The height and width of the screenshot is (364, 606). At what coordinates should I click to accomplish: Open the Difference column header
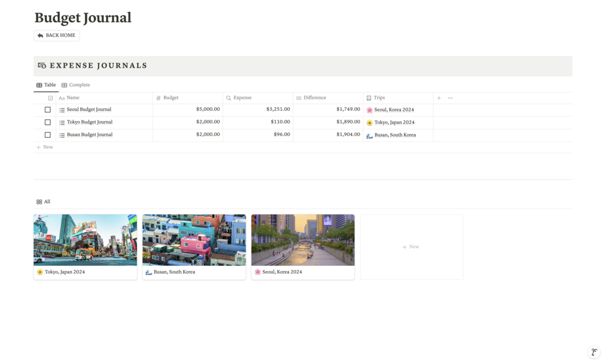(x=328, y=98)
